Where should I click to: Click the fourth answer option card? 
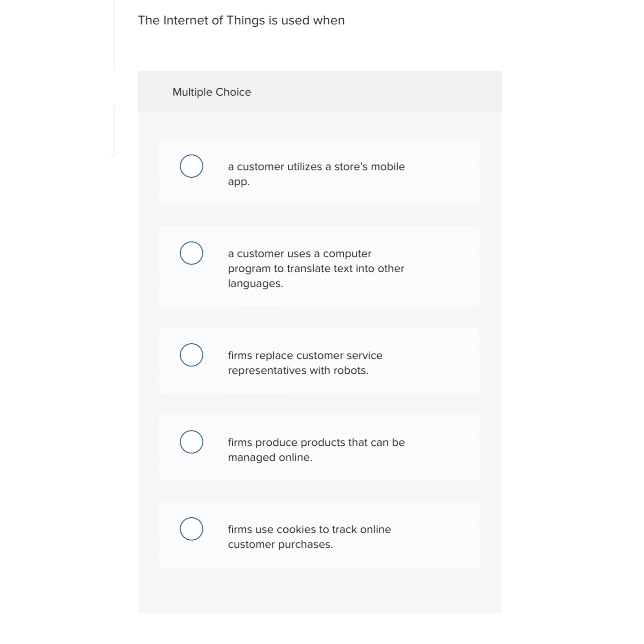coord(318,447)
